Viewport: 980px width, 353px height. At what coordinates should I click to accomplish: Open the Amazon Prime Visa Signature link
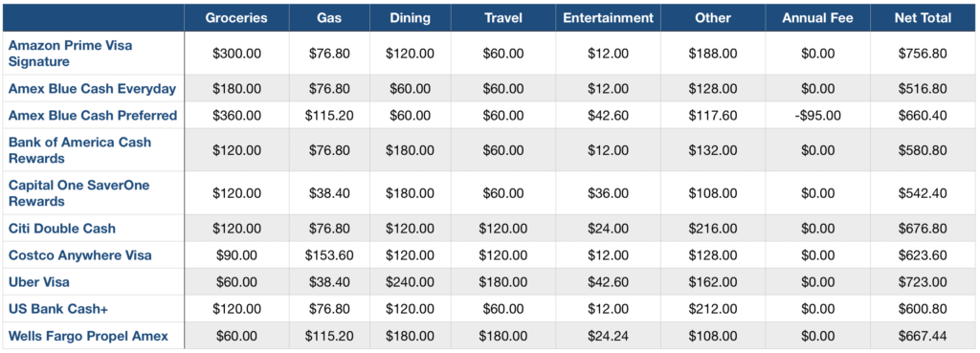70,54
